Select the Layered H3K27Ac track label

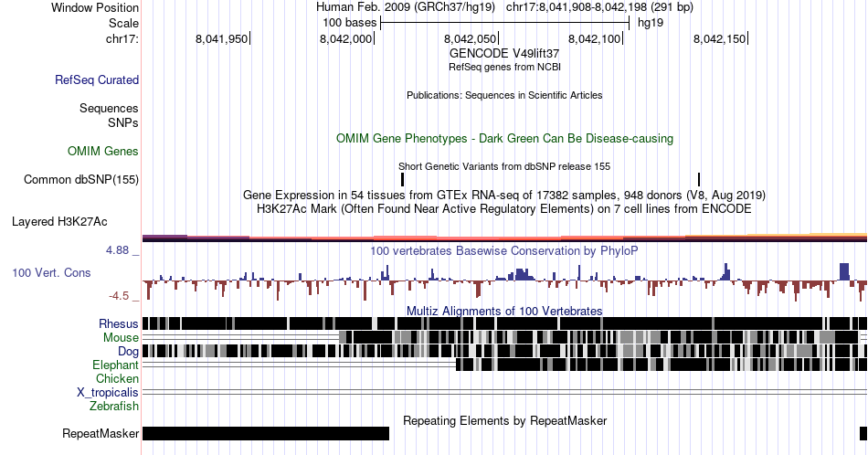click(59, 221)
